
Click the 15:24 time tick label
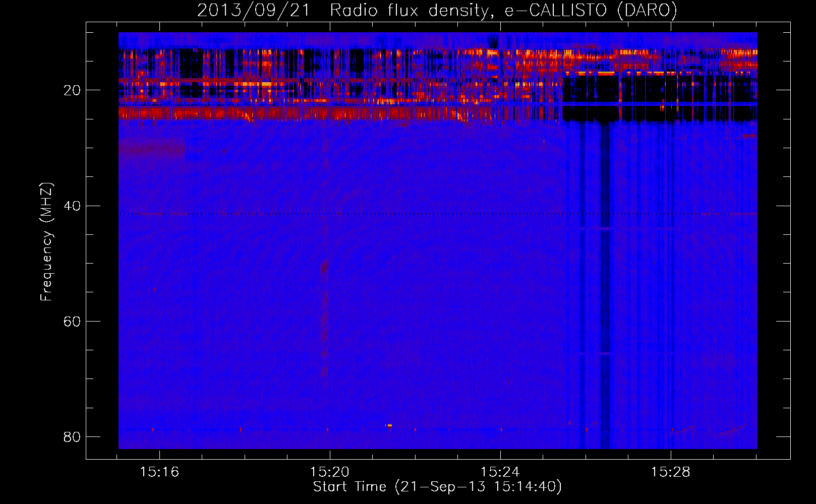tap(500, 472)
